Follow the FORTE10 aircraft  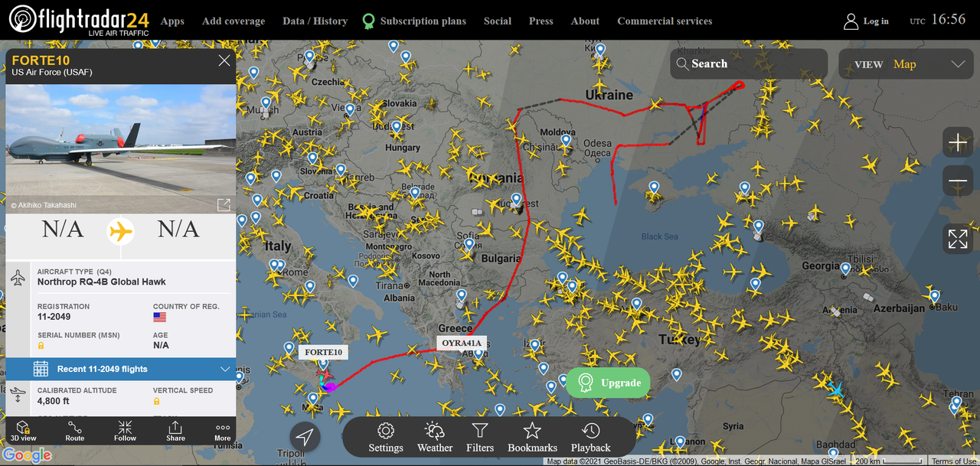point(125,431)
